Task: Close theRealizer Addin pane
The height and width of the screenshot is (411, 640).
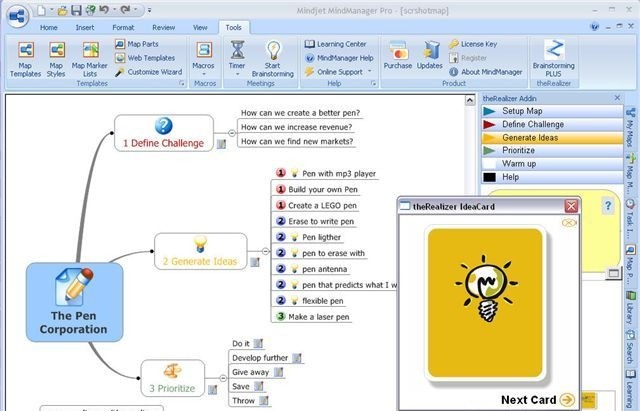Action: point(617,98)
